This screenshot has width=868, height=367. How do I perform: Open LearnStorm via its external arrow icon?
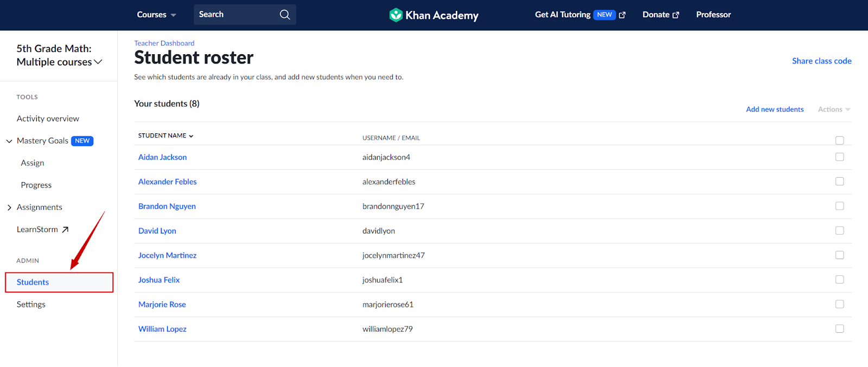(x=66, y=229)
